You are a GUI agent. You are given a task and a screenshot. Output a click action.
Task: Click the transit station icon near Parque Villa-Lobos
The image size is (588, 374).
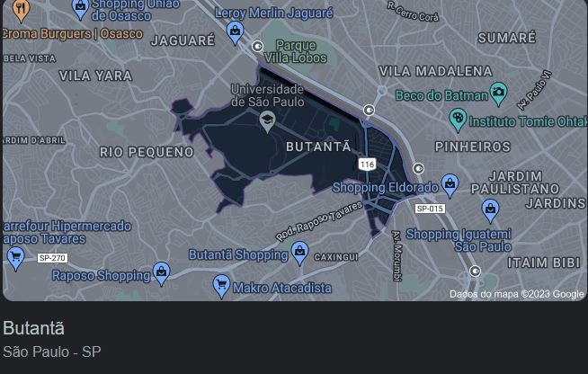pos(257,47)
